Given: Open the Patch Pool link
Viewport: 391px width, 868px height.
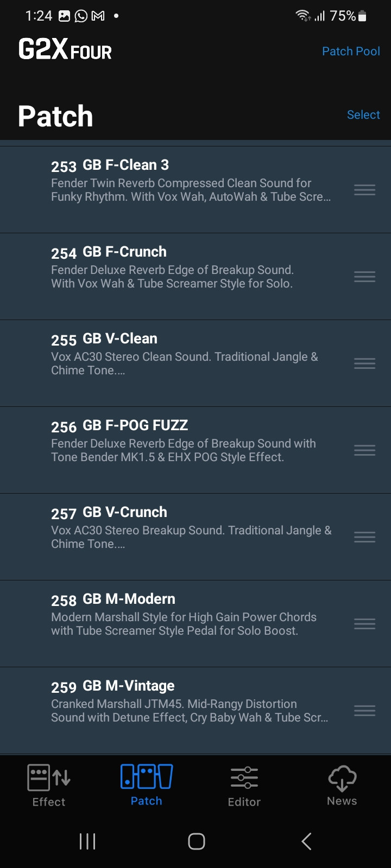Looking at the screenshot, I should tap(351, 52).
